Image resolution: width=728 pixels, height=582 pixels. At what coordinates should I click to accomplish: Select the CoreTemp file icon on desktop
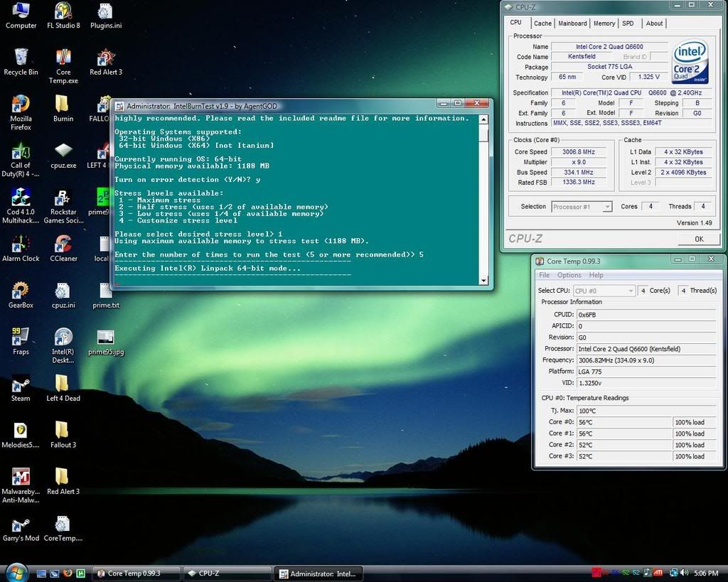(x=63, y=528)
